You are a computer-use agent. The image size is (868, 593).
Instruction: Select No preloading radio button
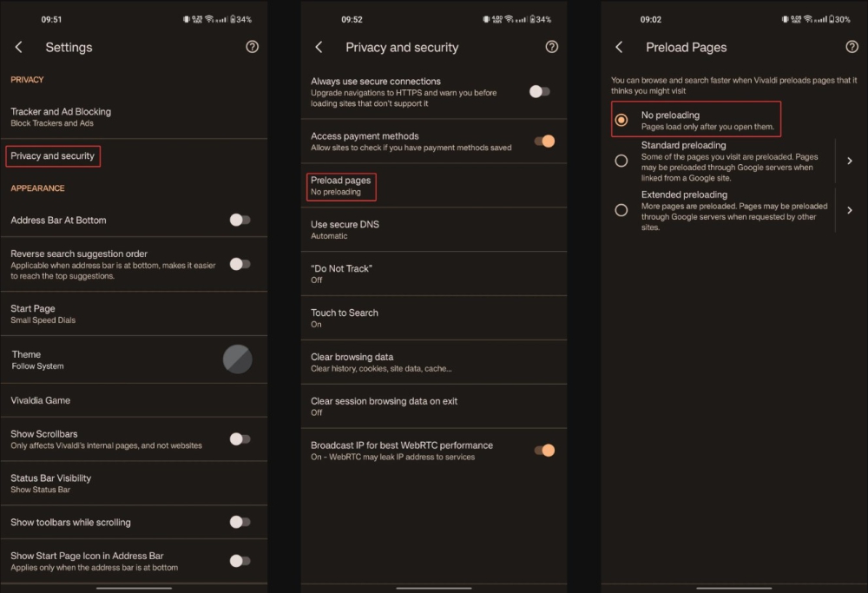click(x=621, y=120)
